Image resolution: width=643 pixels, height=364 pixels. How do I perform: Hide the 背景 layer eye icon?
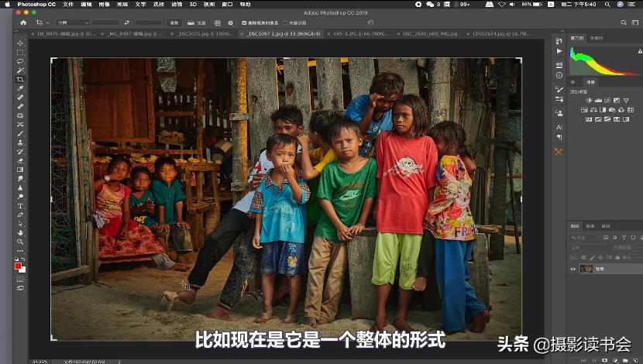[x=573, y=269]
